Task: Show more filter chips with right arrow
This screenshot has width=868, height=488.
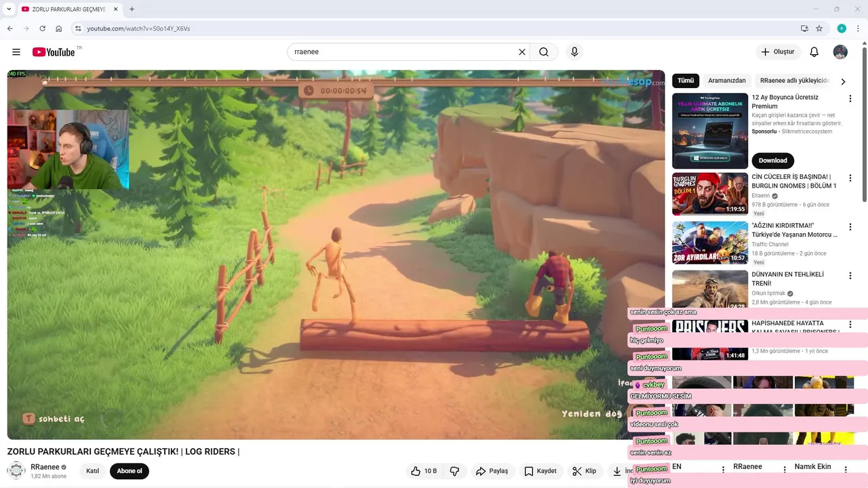Action: (x=843, y=81)
